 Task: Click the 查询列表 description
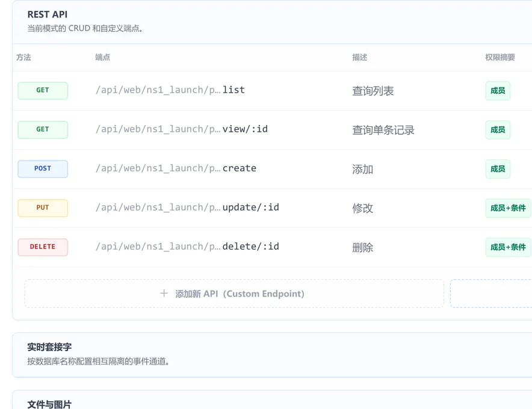373,91
